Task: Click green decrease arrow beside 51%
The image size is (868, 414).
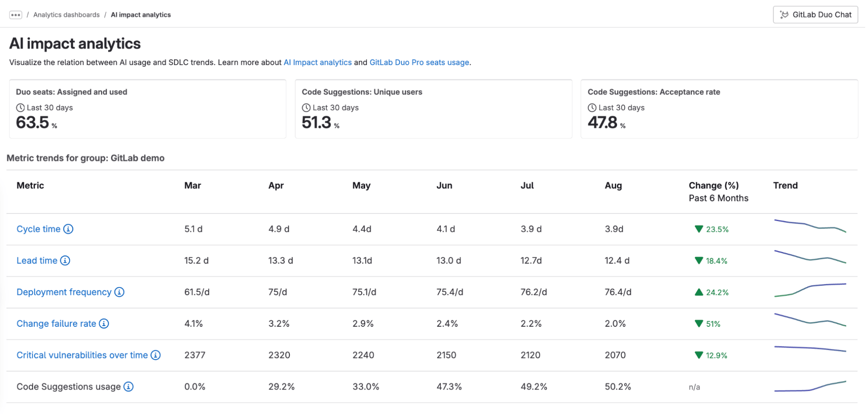Action: point(699,324)
